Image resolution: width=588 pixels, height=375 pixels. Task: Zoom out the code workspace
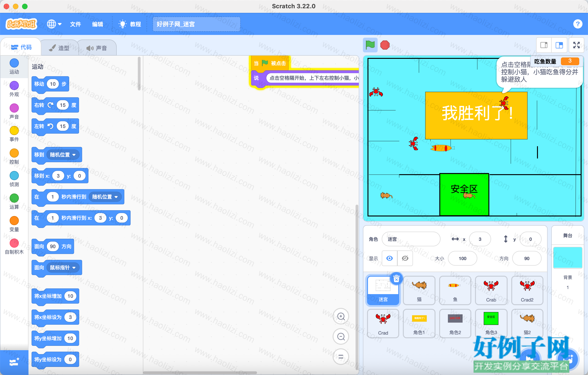341,337
